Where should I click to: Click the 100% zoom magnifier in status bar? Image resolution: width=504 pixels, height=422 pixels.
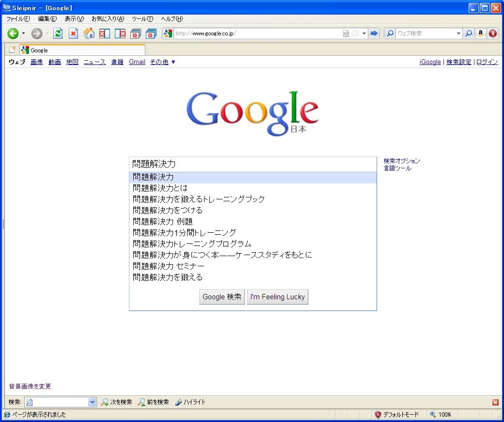pyautogui.click(x=433, y=415)
